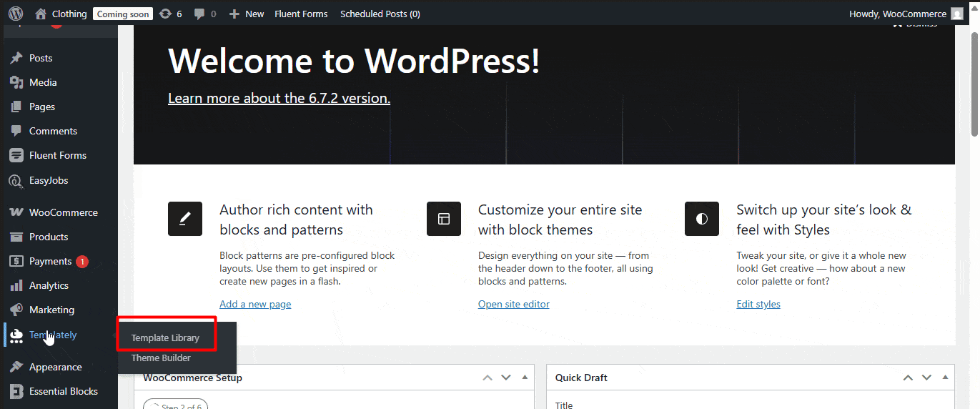Screen dimensions: 980x409
Task: Open Fluent Forms in the admin bar
Action: point(301,14)
